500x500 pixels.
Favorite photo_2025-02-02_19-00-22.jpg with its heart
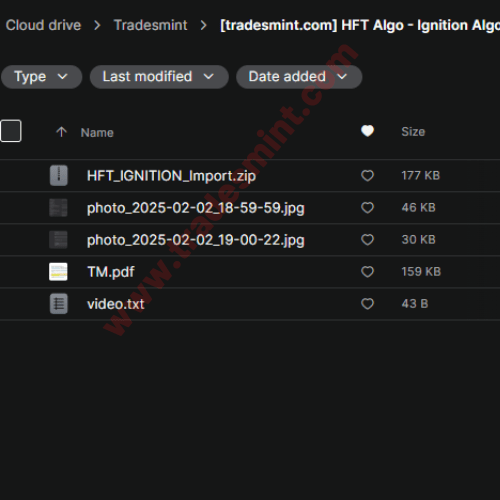(367, 240)
